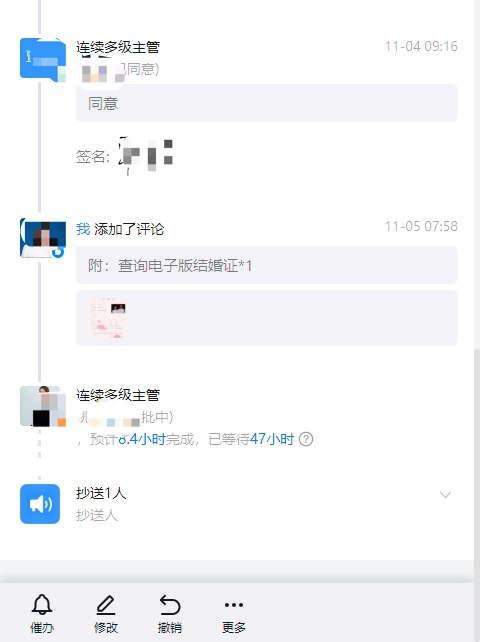Viewport: 480px width, 642px height.
Task: Click the 修改 pencil icon
Action: pyautogui.click(x=106, y=605)
